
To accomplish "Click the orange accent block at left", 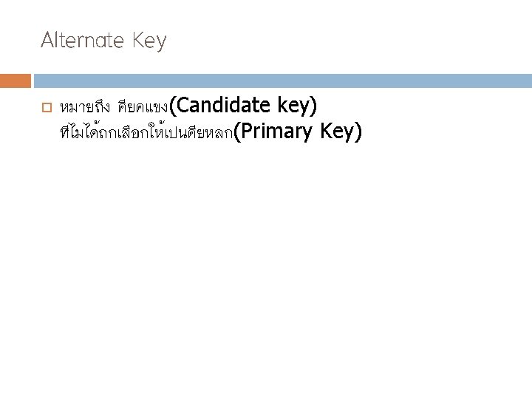I will pyautogui.click(x=16, y=81).
